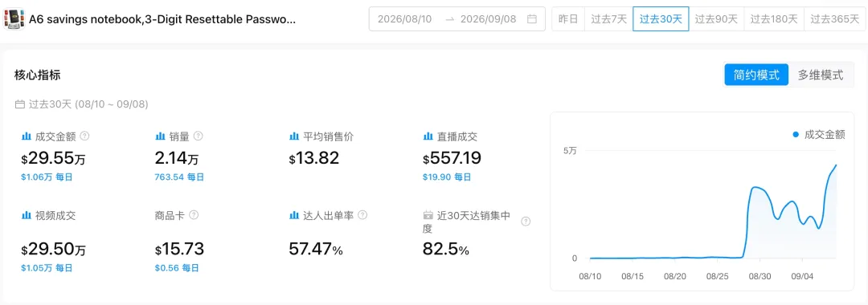Select the 82.5% concentration value
Image resolution: width=868 pixels, height=305 pixels.
[446, 250]
